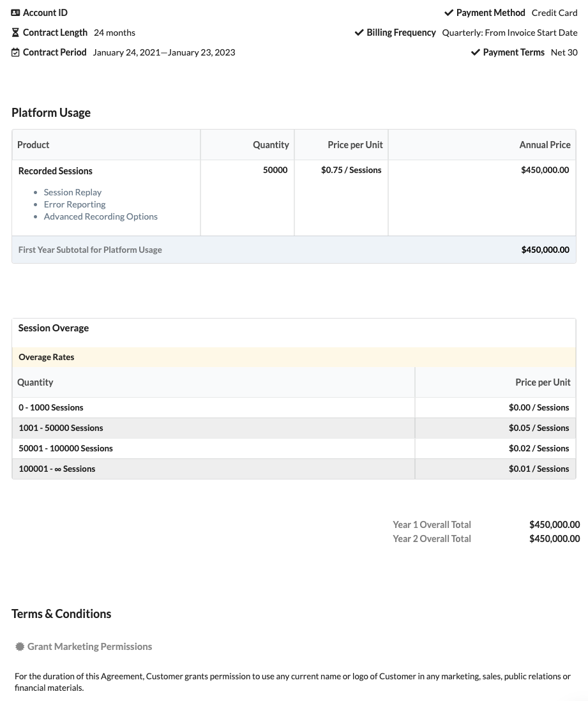Screen dimensions: 588x701
Task: Click the Session Overage section title
Action: coord(54,328)
